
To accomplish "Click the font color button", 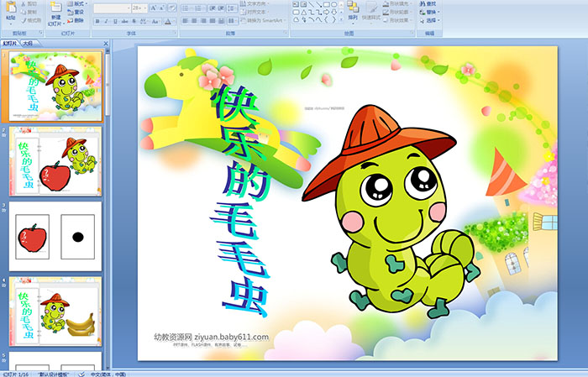I will pos(169,21).
